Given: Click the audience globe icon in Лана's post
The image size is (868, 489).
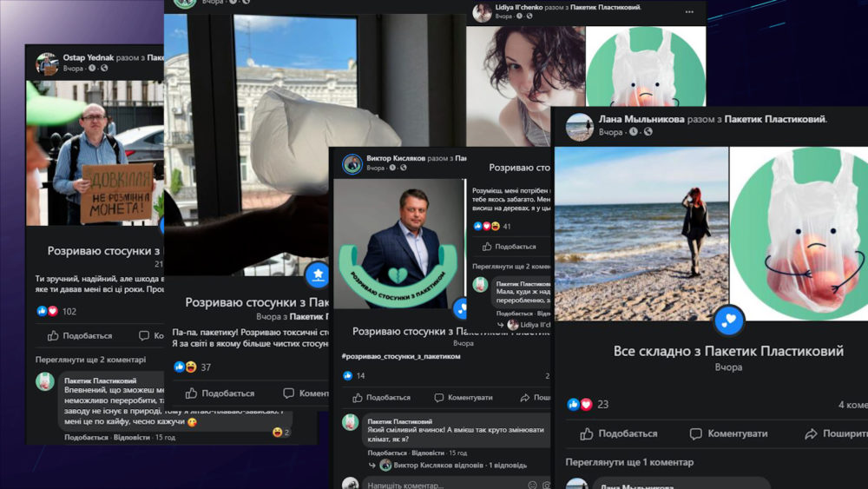Looking at the screenshot, I should tap(648, 132).
